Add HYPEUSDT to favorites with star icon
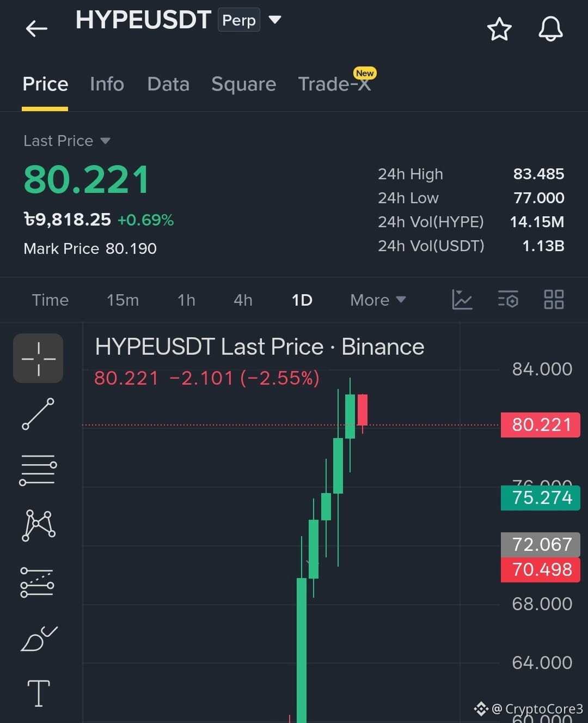Screen dimensions: 588x723 pos(499,29)
